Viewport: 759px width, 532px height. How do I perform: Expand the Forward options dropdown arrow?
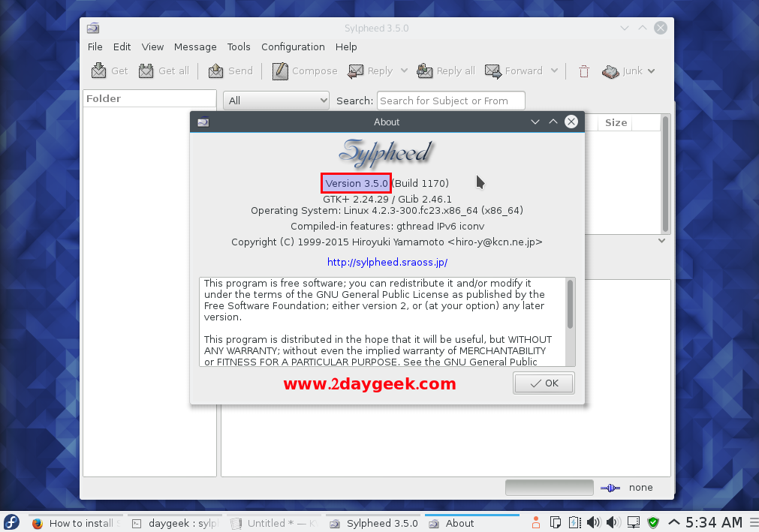coord(554,71)
